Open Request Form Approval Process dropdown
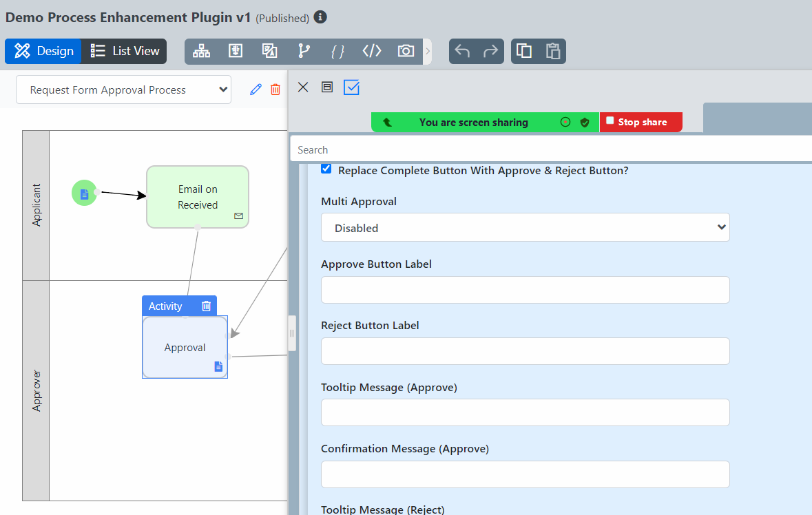The image size is (812, 515). click(x=123, y=90)
